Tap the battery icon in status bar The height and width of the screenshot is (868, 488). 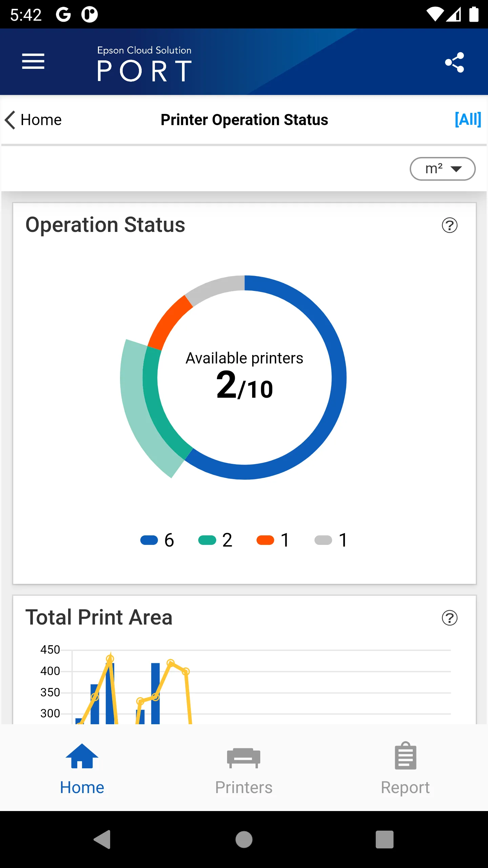[x=474, y=15]
